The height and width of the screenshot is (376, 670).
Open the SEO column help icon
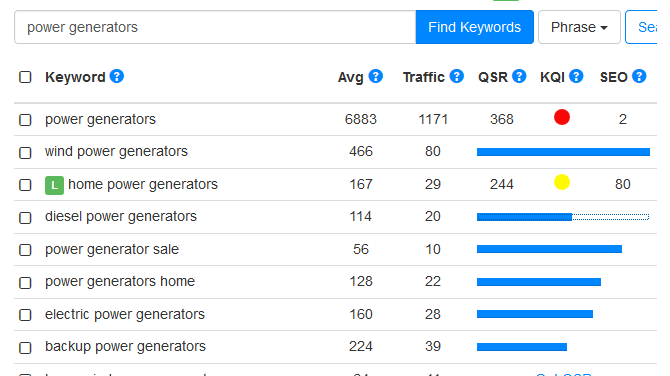[x=639, y=76]
